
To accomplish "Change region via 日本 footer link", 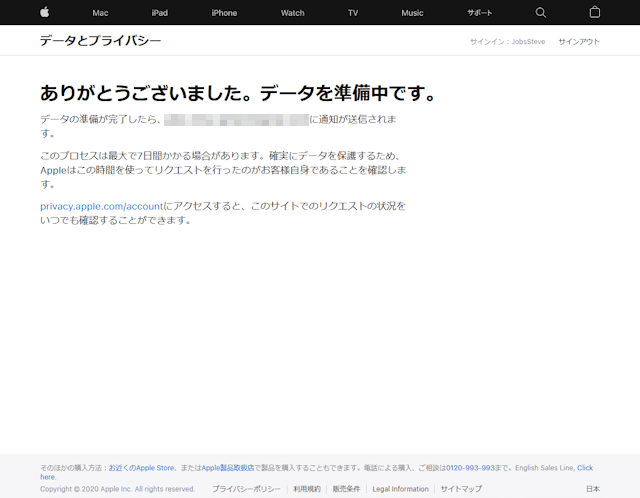I will 592,489.
